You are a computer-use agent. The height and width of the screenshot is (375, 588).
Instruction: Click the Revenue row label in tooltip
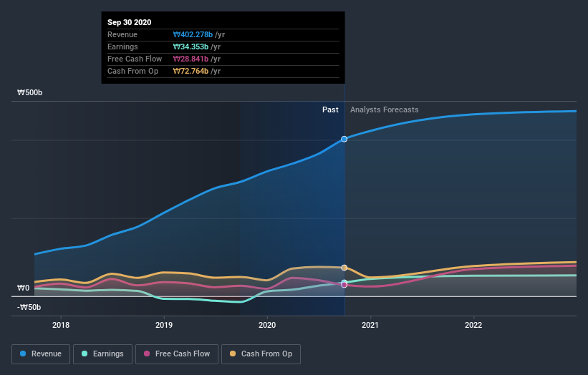122,34
